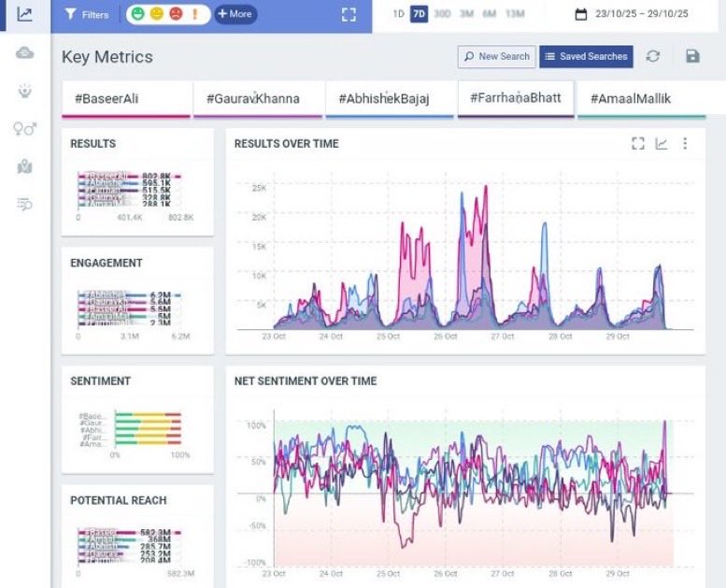
Task: Open the geography map sidebar icon
Action: [24, 166]
